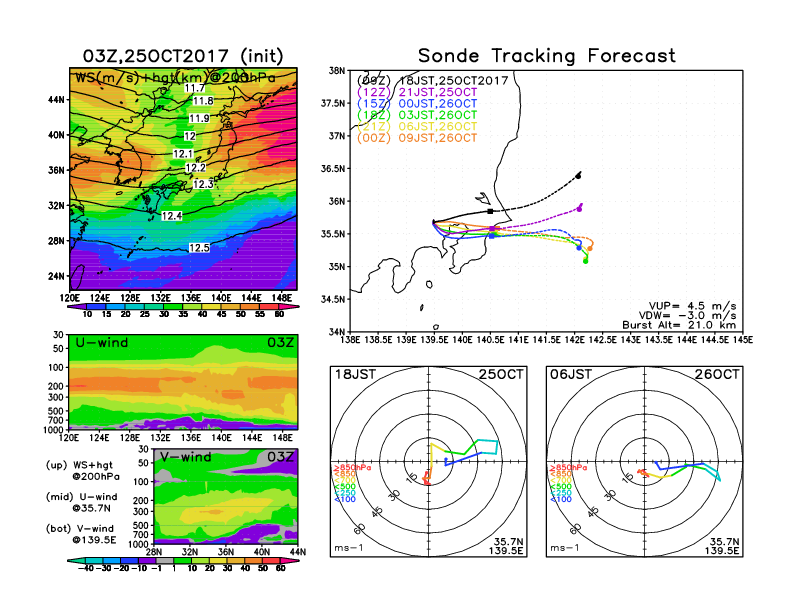The height and width of the screenshot is (612, 792).
Task: Click "35.7N" in the 18JST hodograph
Action: click(508, 541)
